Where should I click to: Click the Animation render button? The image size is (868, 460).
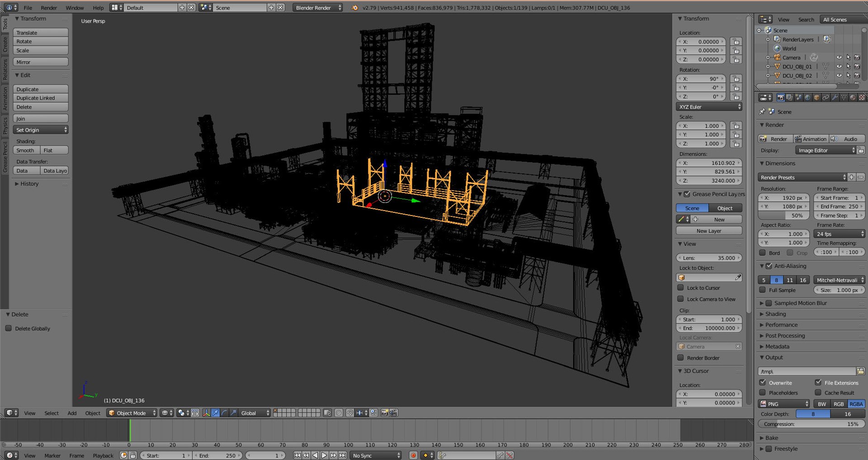point(811,139)
